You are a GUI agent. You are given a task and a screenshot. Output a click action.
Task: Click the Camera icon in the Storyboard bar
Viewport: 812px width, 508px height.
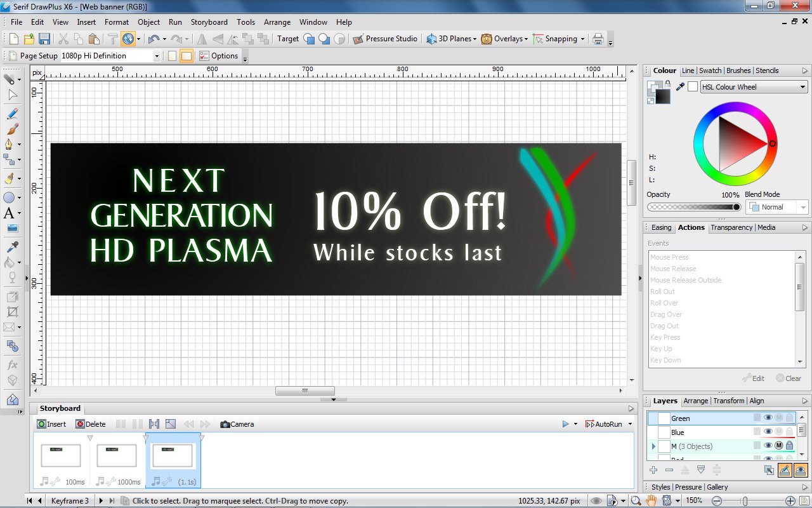224,424
